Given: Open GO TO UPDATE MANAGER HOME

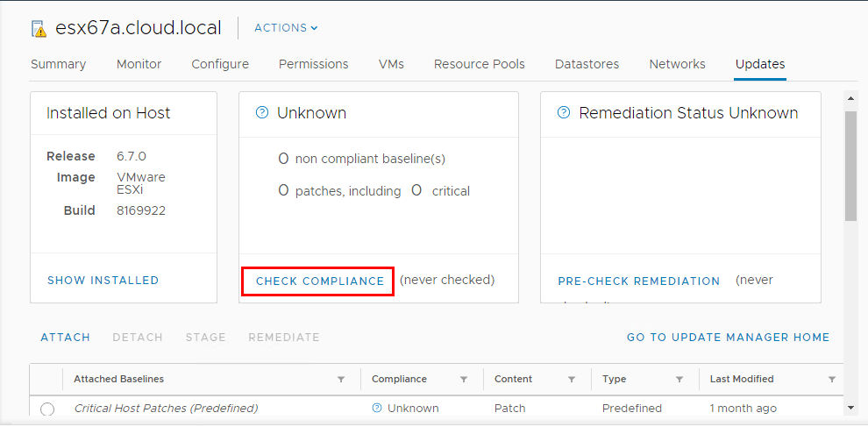Looking at the screenshot, I should (728, 338).
